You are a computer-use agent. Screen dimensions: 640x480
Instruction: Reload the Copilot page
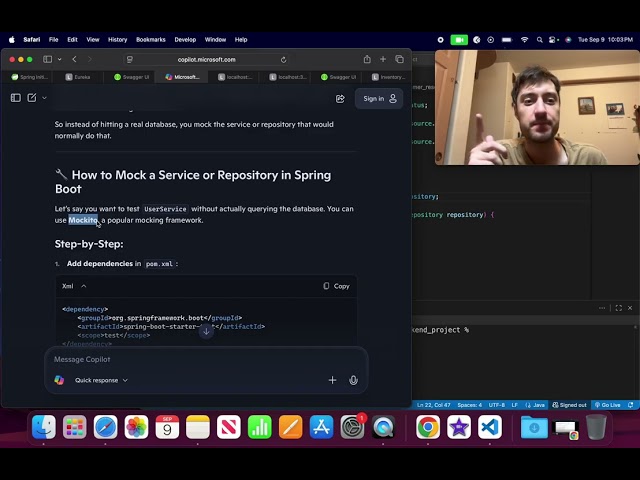283,60
